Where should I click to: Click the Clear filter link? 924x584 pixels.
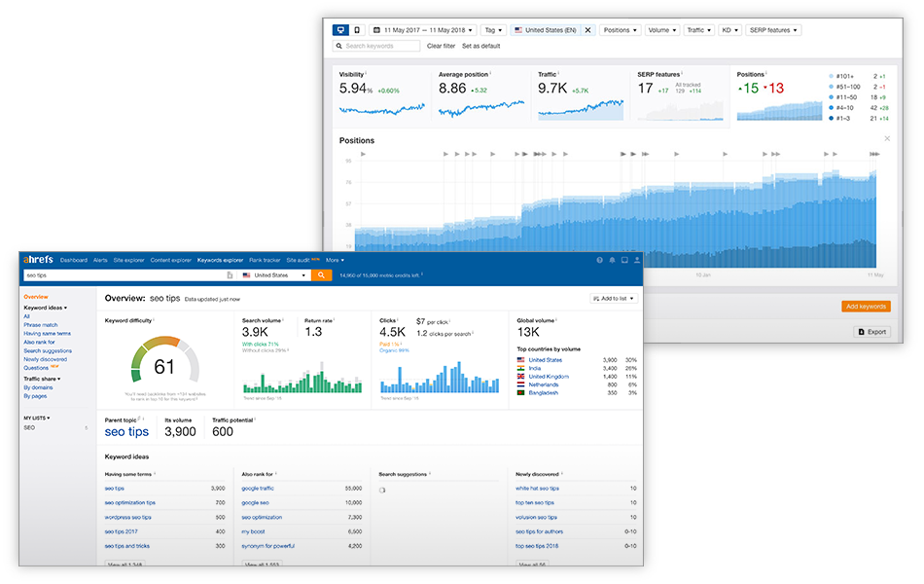(x=441, y=46)
